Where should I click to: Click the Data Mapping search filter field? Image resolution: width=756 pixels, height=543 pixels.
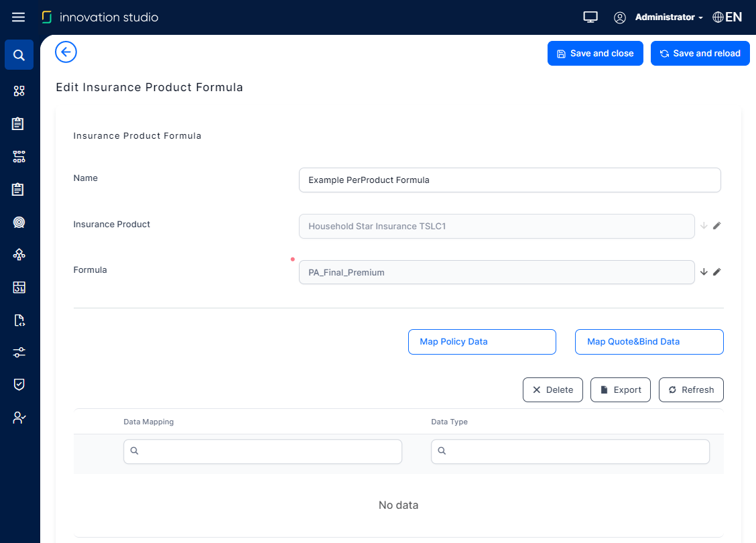263,452
